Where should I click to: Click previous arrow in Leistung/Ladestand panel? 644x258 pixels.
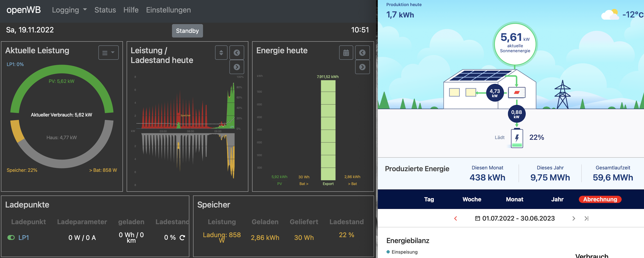click(x=237, y=53)
